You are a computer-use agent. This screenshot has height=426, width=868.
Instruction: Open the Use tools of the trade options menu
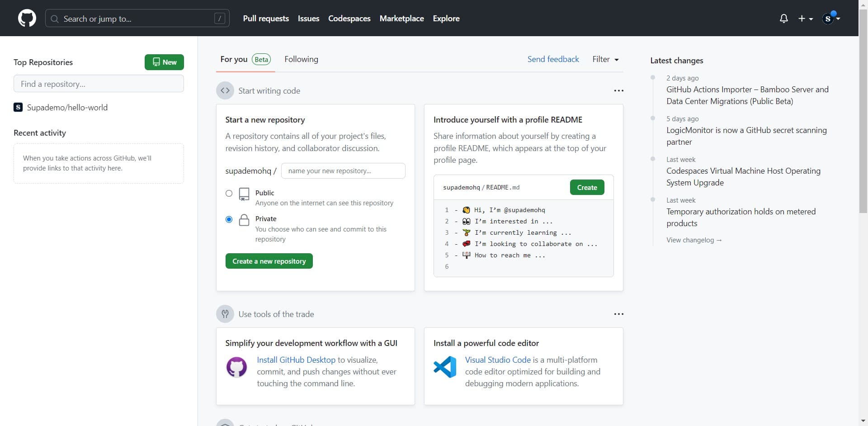click(618, 314)
